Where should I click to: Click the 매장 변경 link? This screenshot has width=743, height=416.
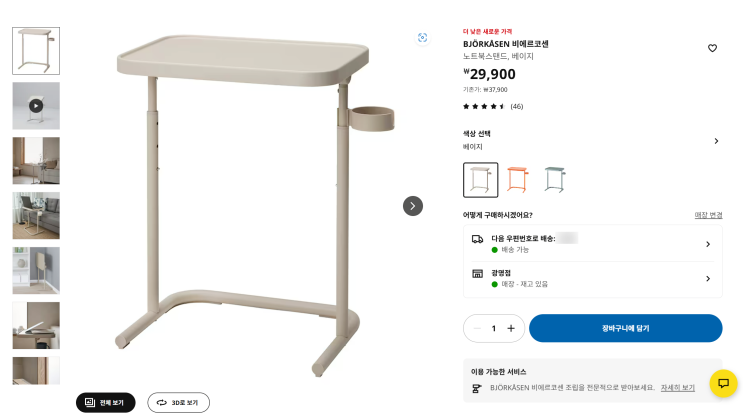[x=708, y=215]
